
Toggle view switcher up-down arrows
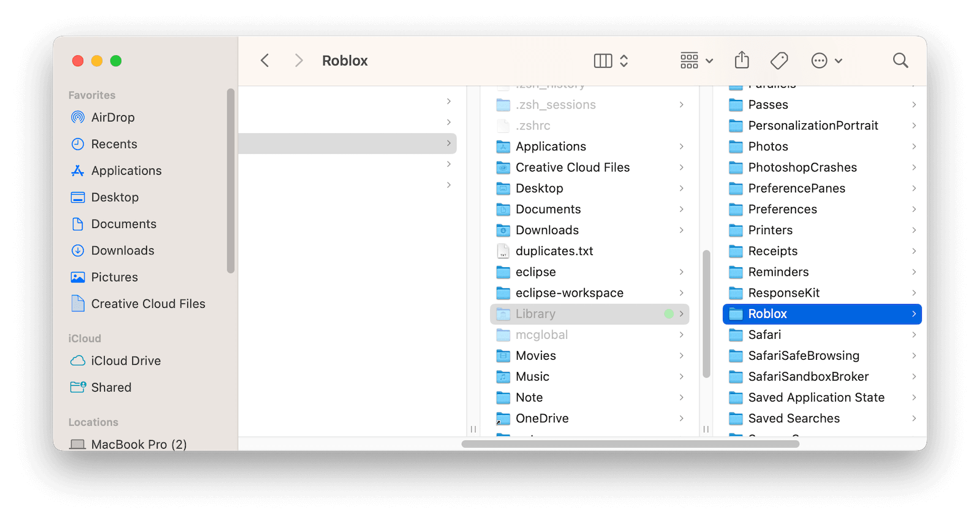(x=624, y=61)
